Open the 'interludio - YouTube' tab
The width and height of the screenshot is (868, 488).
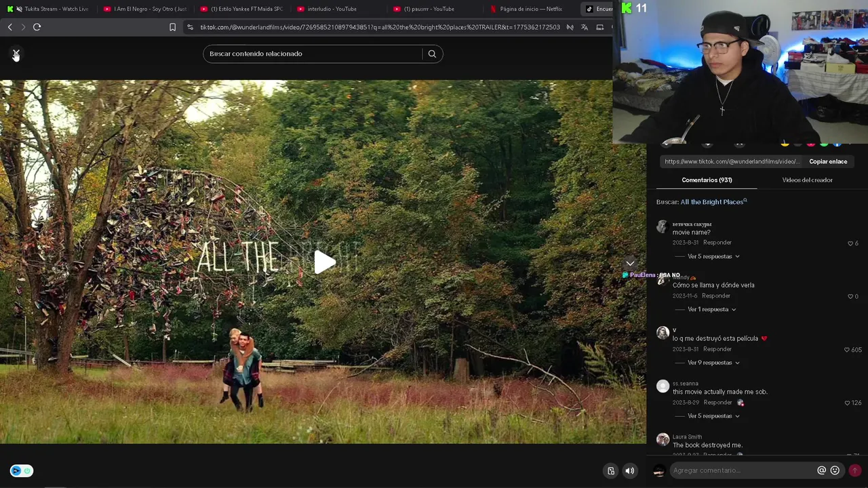339,9
